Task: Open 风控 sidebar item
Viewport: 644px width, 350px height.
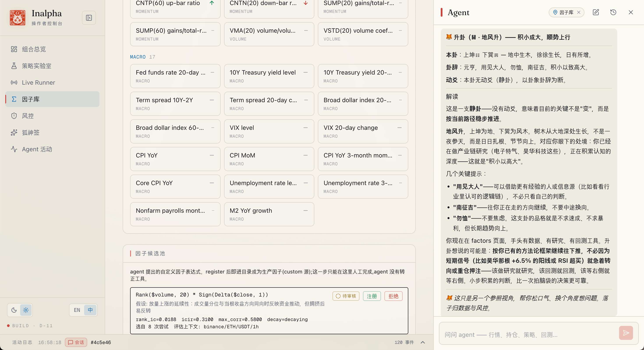Action: [52, 116]
